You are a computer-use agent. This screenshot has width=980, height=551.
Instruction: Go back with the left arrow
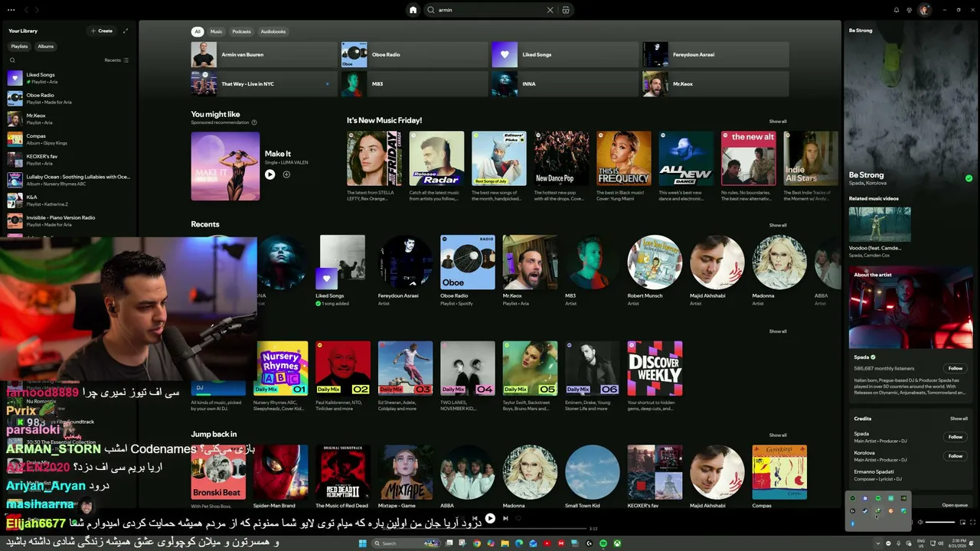(26, 10)
